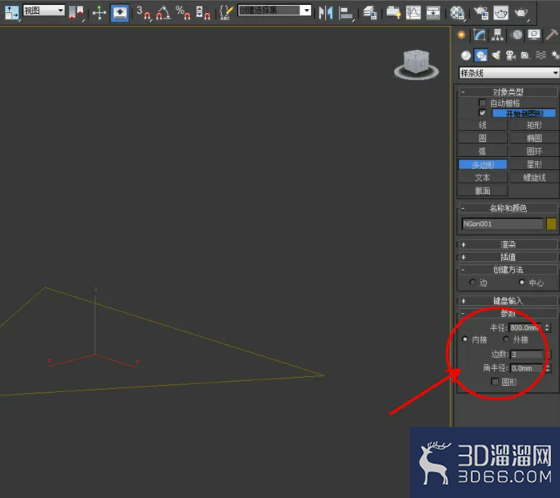Select the Space Warps wave icon
This screenshot has width=560, height=498.
coord(541,55)
